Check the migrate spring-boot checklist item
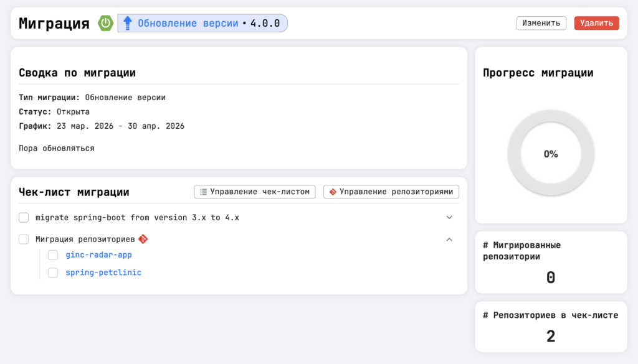Viewport: 638px width, 364px height. pos(24,218)
